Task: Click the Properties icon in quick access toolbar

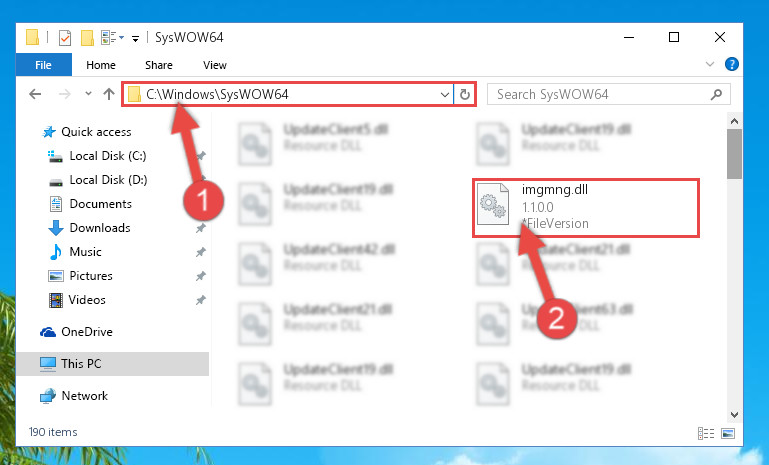Action: click(x=65, y=38)
